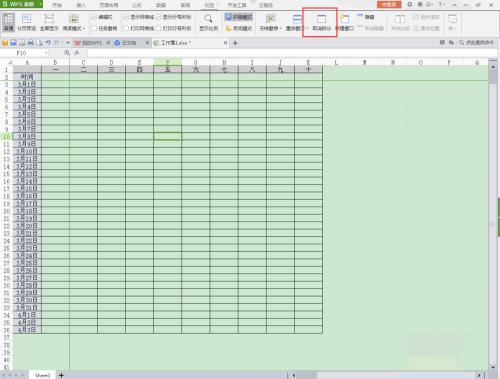Open Page Break Preview view
Screen dimensions: 500x379
[26, 22]
